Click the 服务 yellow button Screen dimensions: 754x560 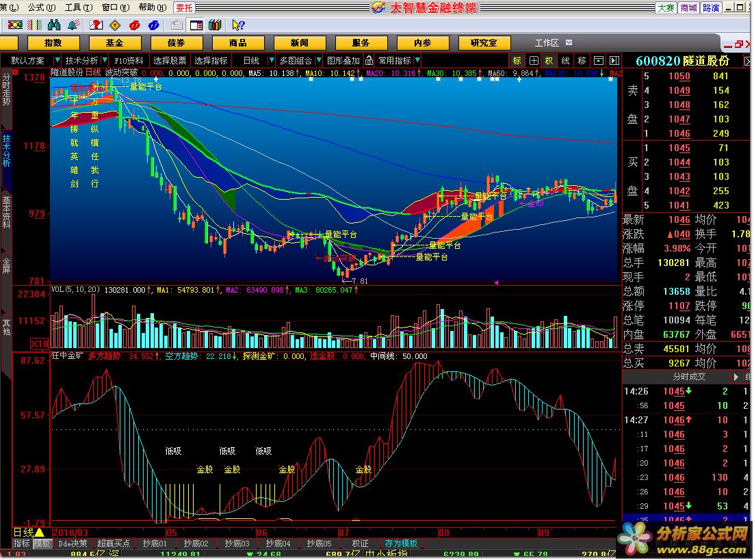click(x=361, y=43)
